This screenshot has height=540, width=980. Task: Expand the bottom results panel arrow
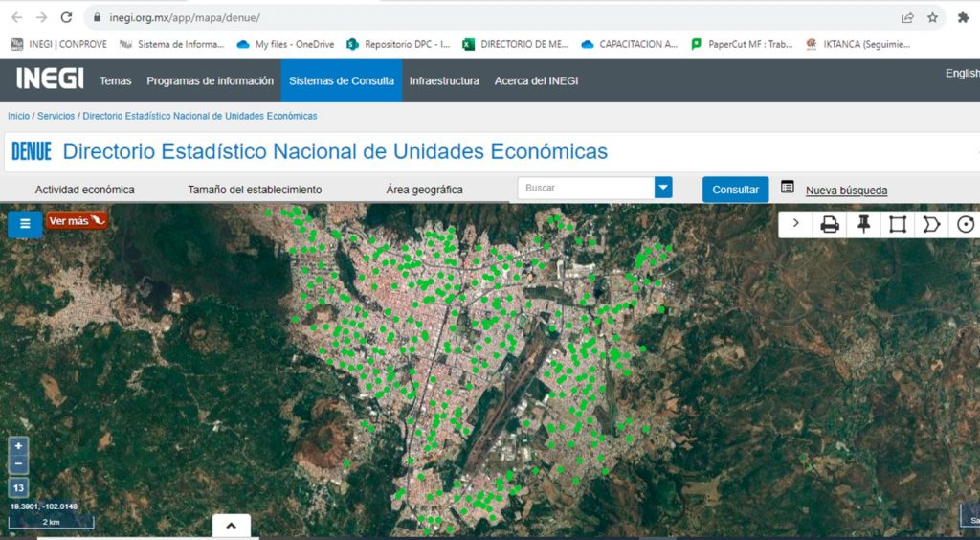(231, 526)
